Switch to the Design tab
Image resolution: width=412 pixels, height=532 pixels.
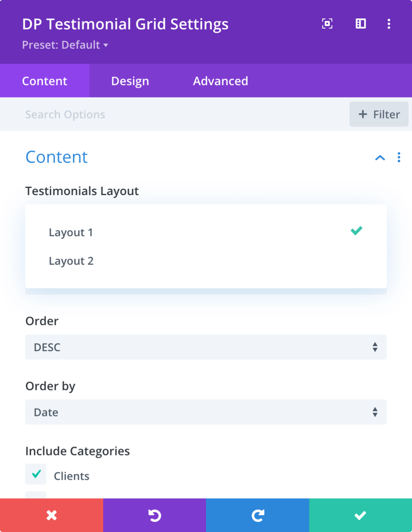(x=129, y=80)
